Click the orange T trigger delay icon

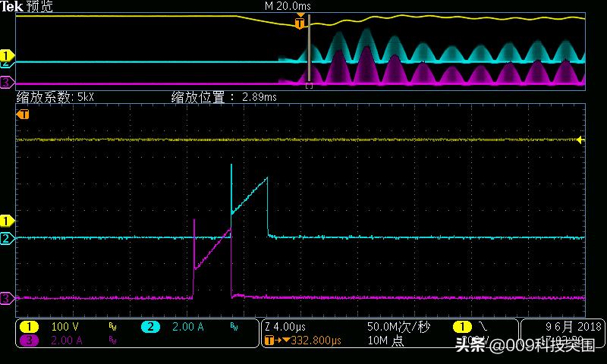pos(269,340)
